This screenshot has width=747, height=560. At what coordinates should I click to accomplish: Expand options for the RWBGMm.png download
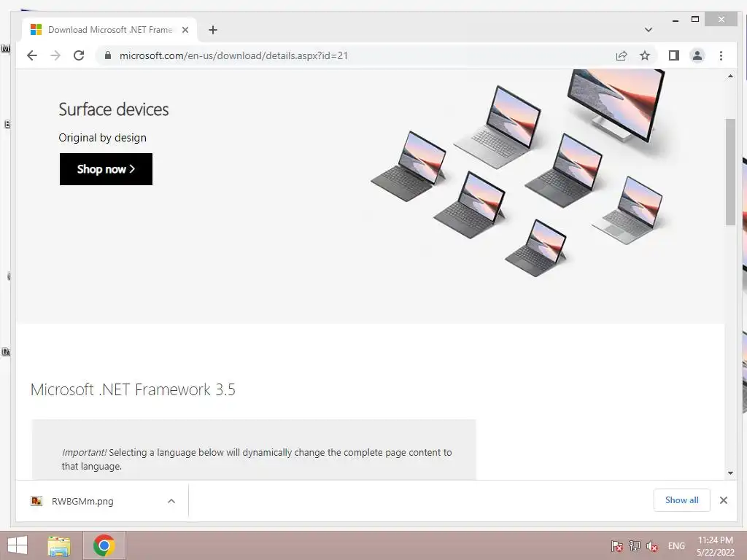(x=171, y=501)
